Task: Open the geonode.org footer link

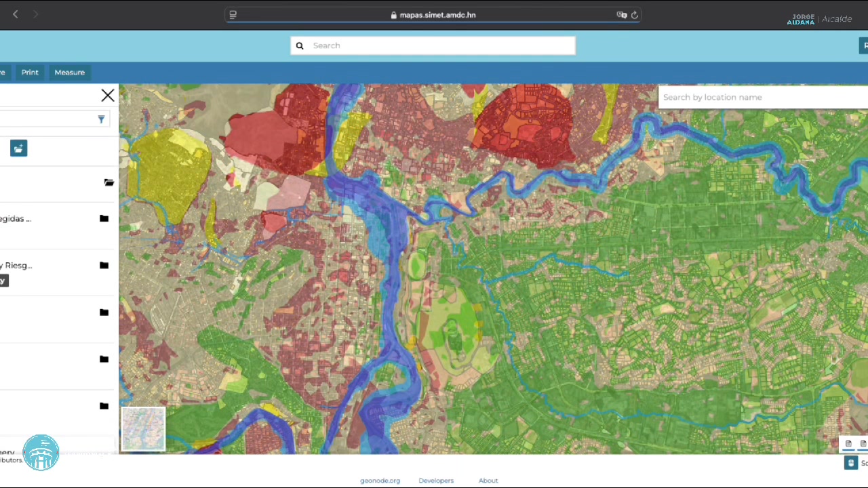Action: (380, 481)
